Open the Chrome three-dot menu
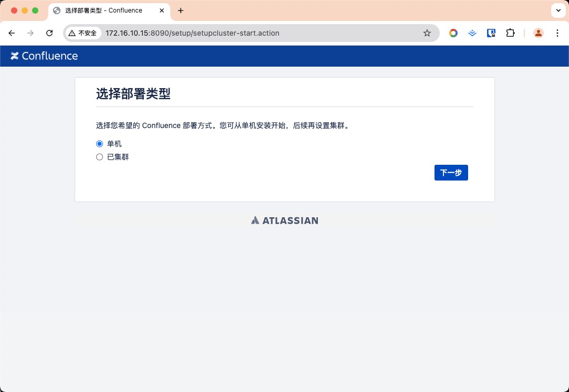This screenshot has width=569, height=392. click(x=557, y=33)
